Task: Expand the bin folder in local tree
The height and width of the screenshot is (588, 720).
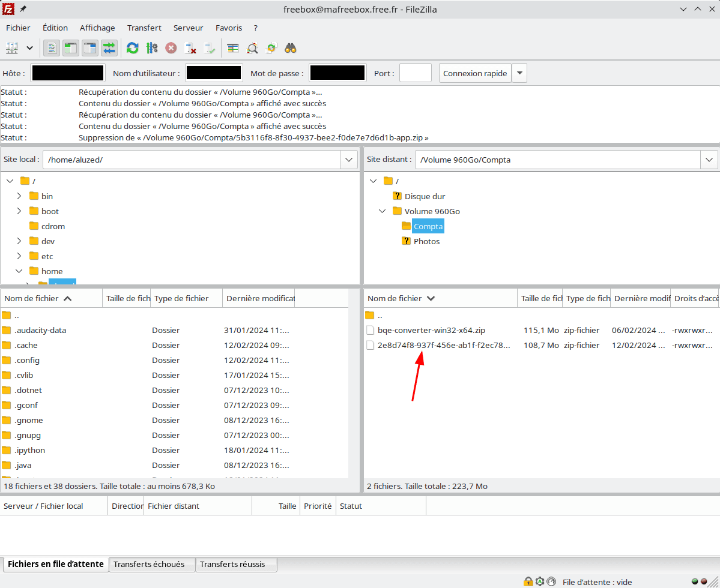Action: [x=19, y=196]
